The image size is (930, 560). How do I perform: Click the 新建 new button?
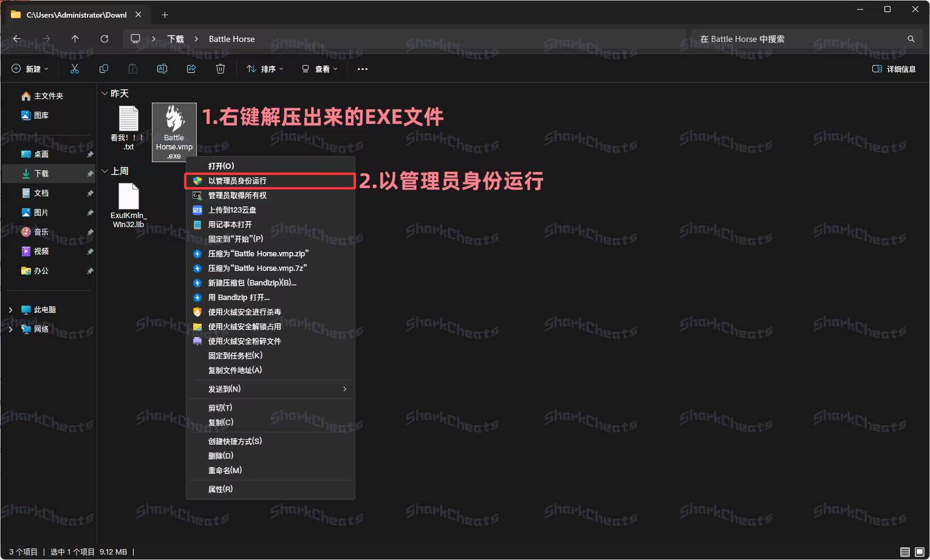point(30,69)
